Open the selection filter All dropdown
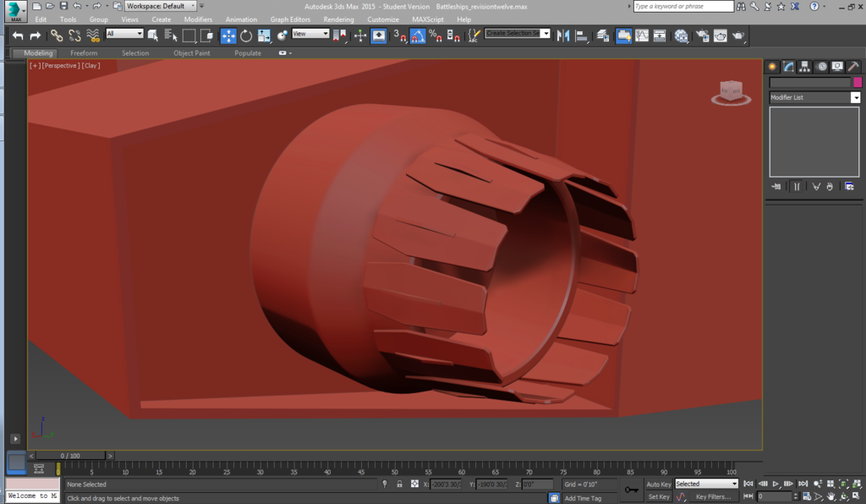 [124, 34]
